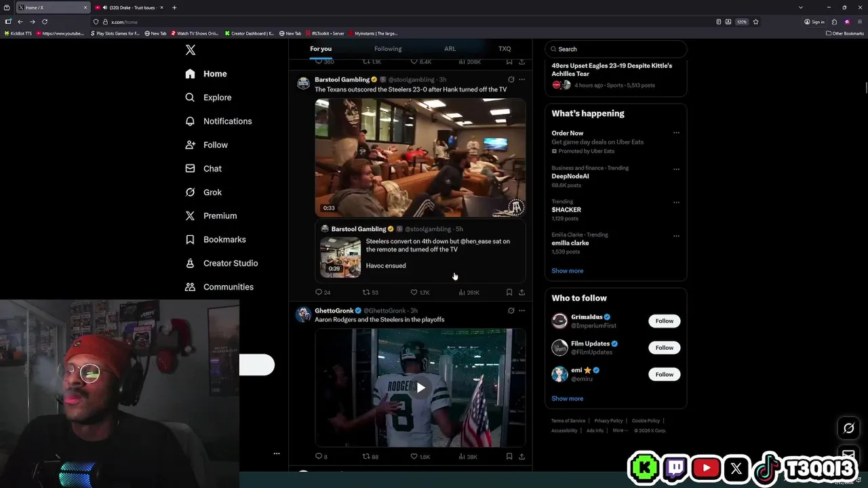
Task: Show more under What's happening
Action: [568, 271]
